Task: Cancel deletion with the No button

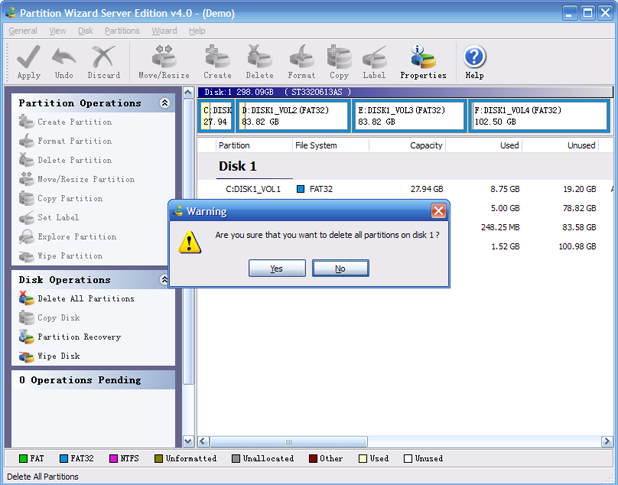Action: [x=341, y=268]
